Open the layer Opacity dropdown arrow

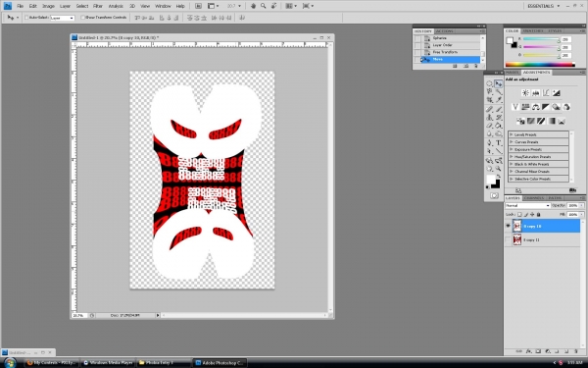(581, 206)
